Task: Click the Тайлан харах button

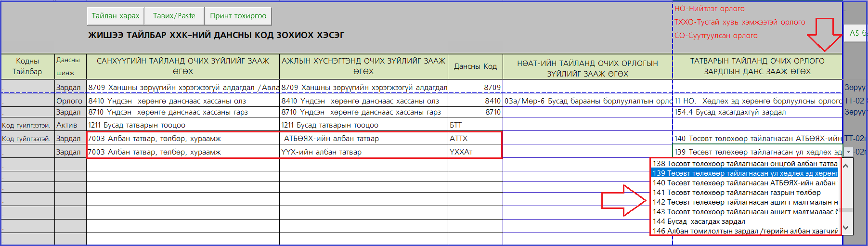Action: pyautogui.click(x=116, y=16)
